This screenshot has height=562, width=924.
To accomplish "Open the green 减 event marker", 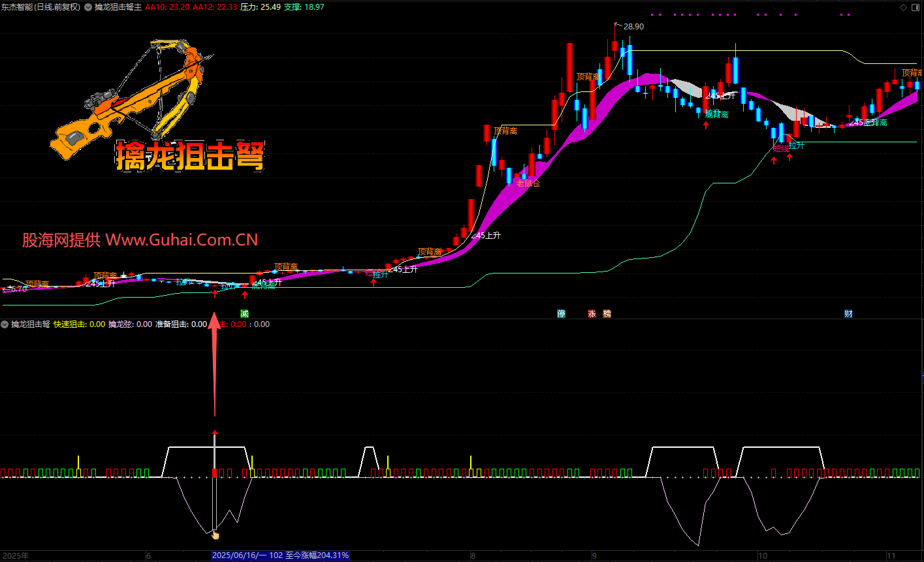I will 245,313.
